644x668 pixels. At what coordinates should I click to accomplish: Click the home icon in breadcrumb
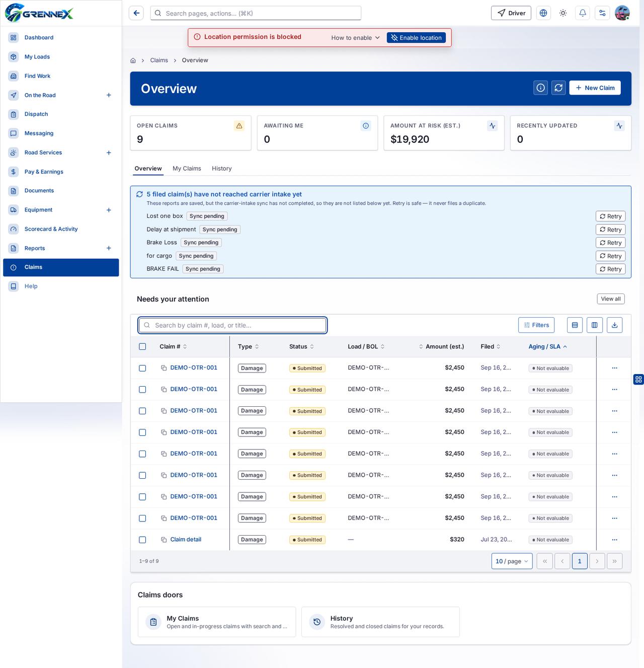click(x=133, y=60)
